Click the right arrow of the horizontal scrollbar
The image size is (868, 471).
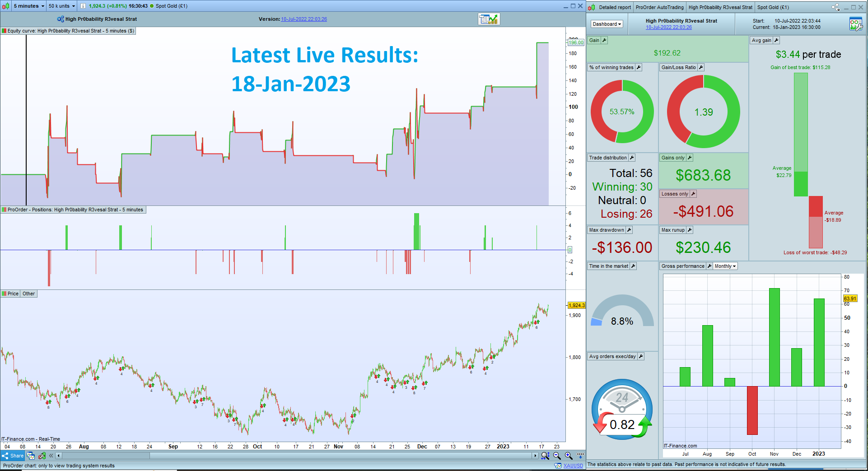pos(535,456)
